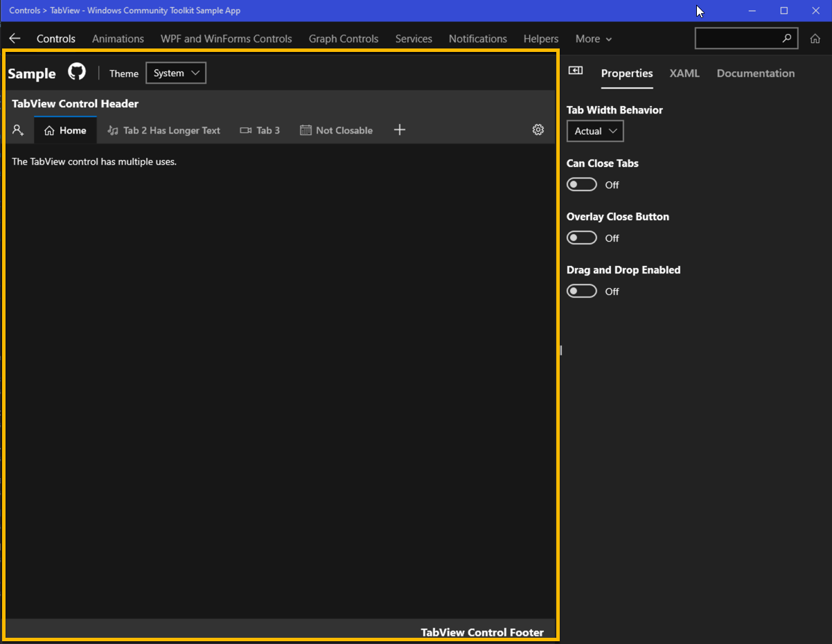
Task: Open the Not Closable tab
Action: [x=336, y=130]
